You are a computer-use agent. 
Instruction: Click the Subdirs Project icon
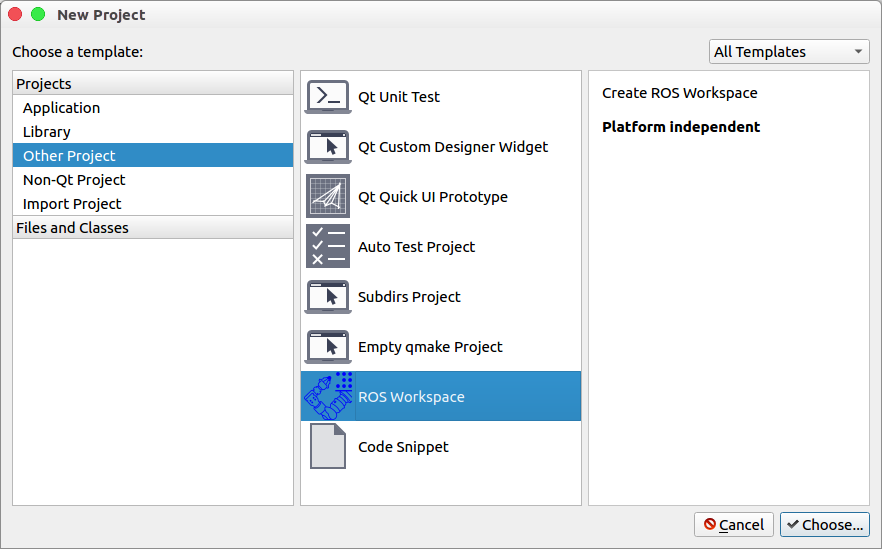tap(327, 297)
